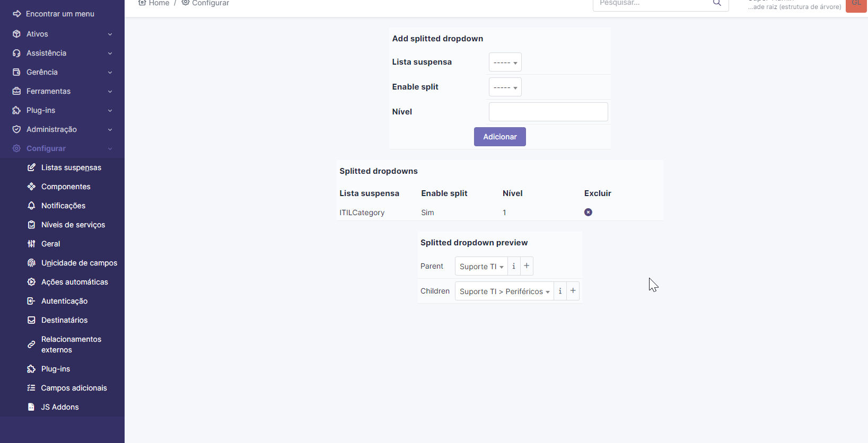Image resolution: width=868 pixels, height=443 pixels.
Task: Click the plus icon next to Children dropdown
Action: (x=573, y=291)
